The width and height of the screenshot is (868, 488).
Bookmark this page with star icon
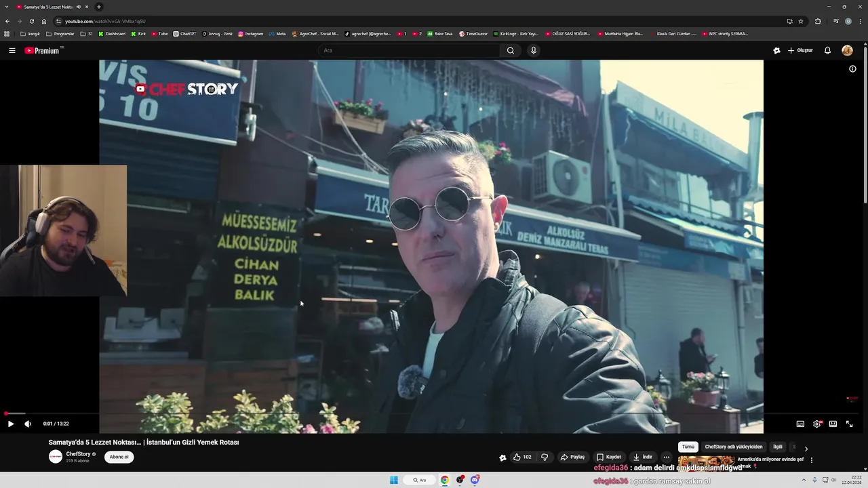point(801,21)
